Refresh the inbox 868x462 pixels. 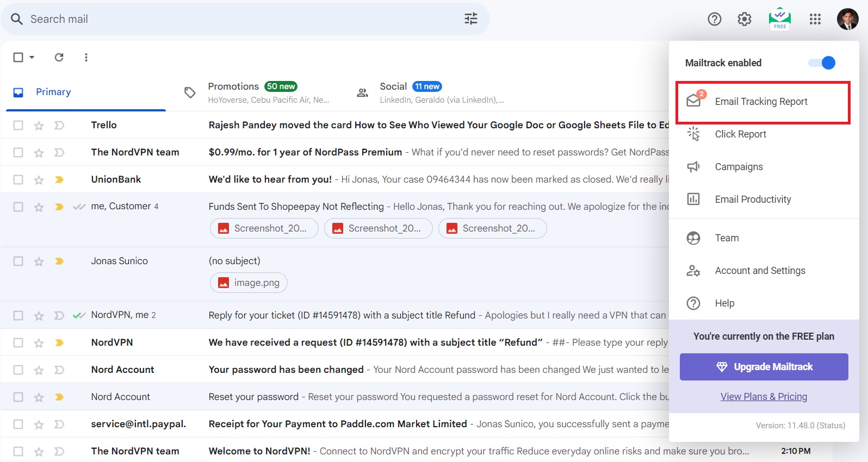click(59, 57)
